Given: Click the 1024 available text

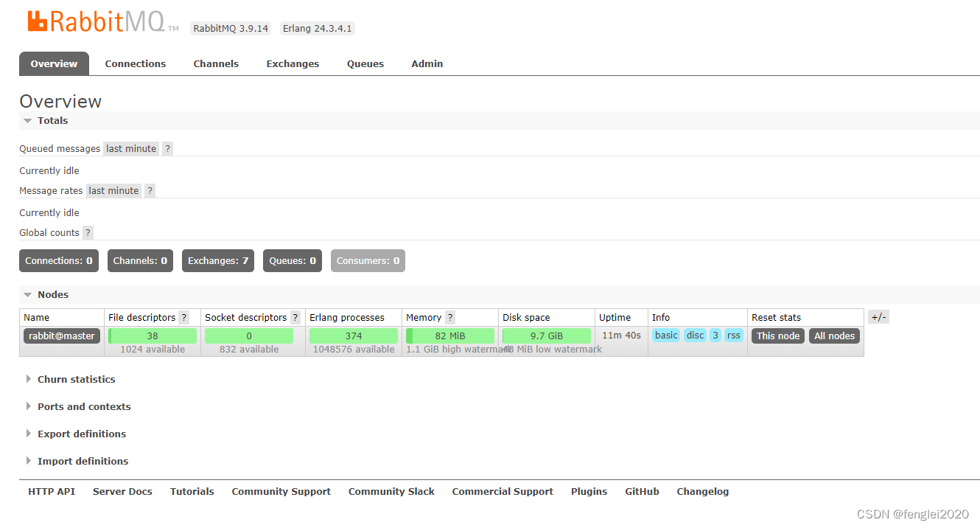Looking at the screenshot, I should click(x=153, y=350).
